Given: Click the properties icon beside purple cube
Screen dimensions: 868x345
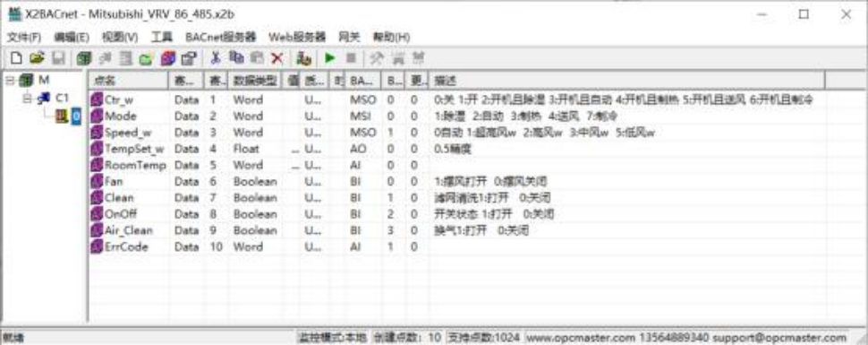Looking at the screenshot, I should tap(189, 58).
